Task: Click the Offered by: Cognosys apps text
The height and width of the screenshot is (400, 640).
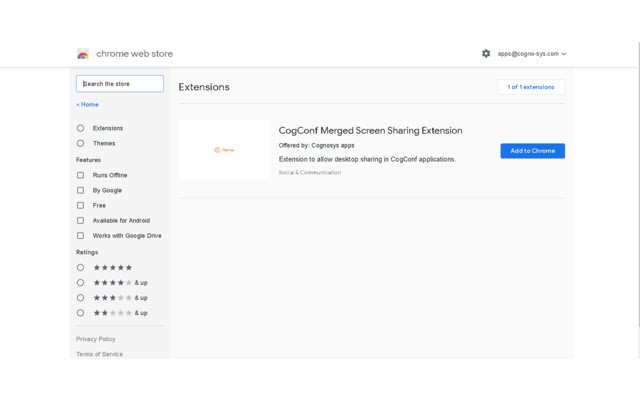Action: pyautogui.click(x=316, y=145)
